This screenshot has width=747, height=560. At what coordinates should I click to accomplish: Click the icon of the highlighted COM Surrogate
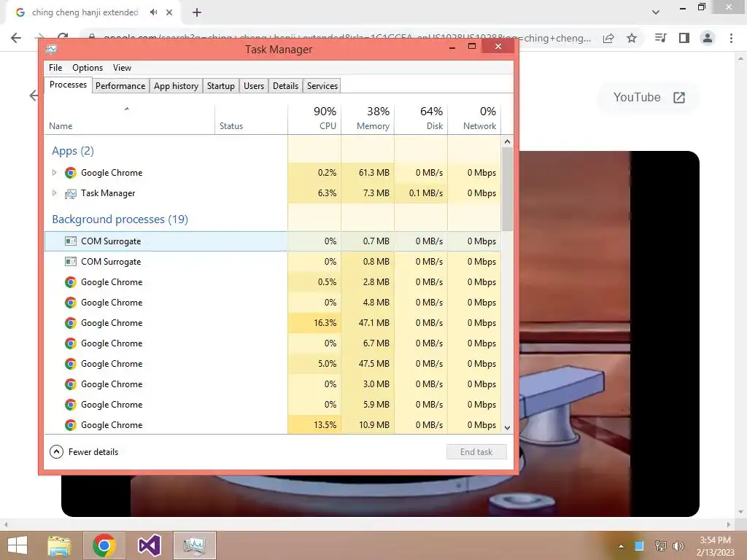[x=71, y=241]
